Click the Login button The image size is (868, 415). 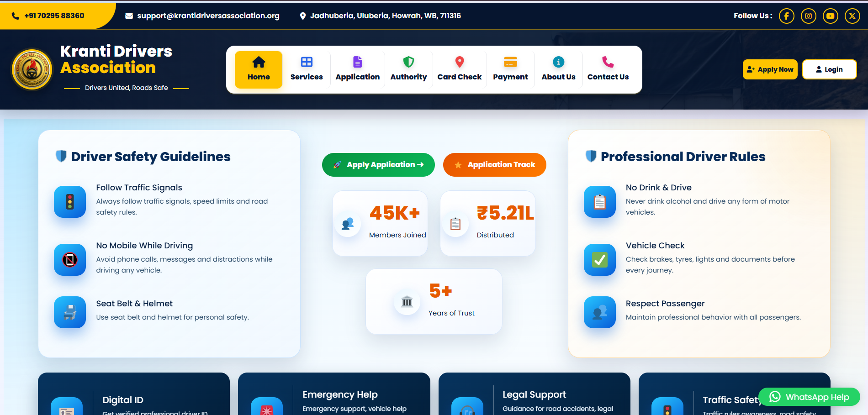[830, 69]
